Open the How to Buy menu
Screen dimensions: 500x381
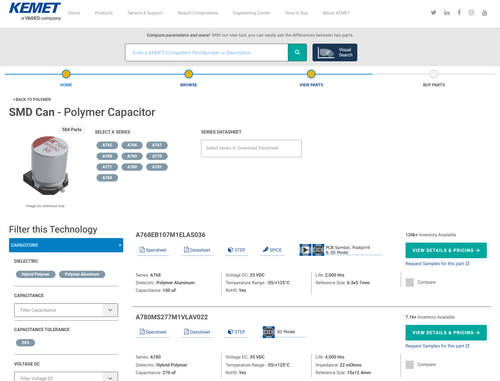[x=296, y=13]
